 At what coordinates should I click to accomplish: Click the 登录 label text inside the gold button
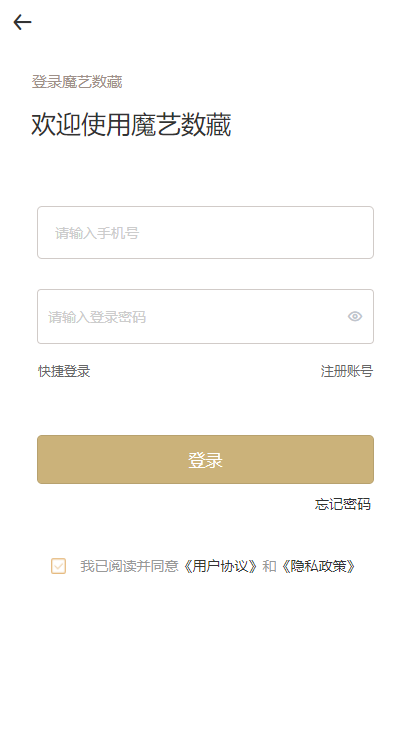[x=206, y=460]
